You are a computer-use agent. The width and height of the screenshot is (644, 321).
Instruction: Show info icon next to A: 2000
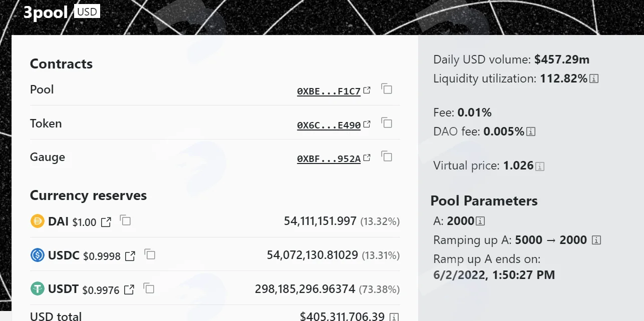point(480,221)
